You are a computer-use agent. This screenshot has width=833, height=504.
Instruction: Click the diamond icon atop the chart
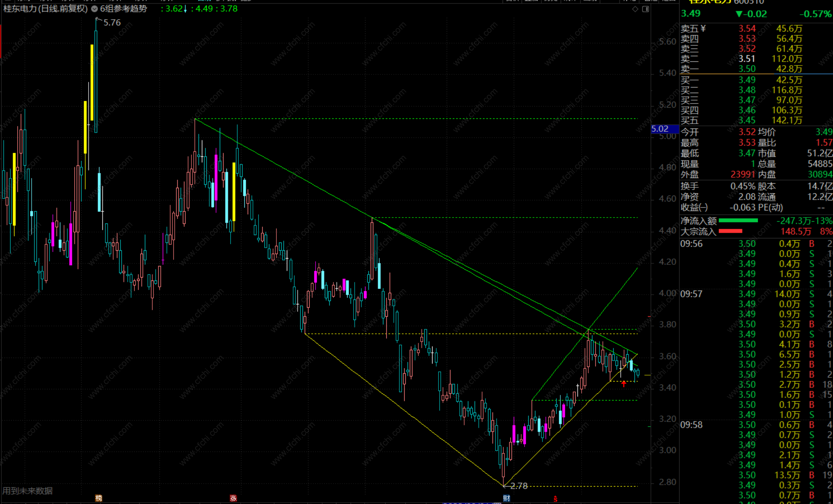click(635, 9)
